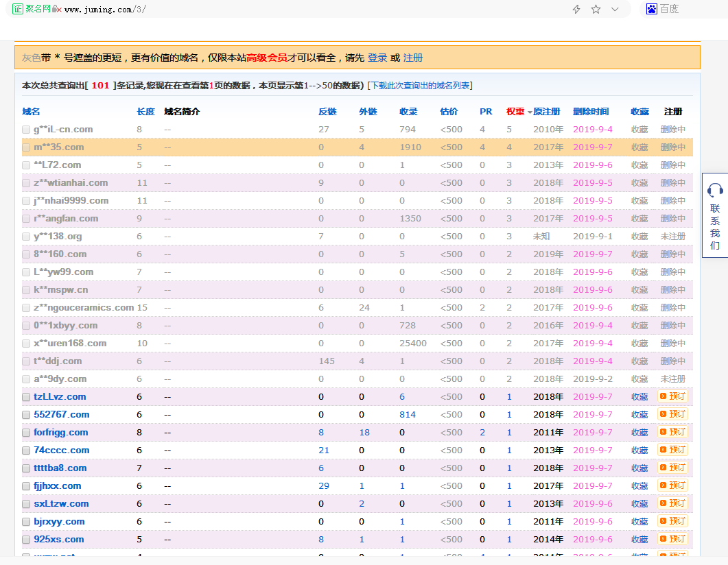Screen dimensions: 728x565
Task: Open the tzLLvz.com domain link
Action: pos(60,396)
